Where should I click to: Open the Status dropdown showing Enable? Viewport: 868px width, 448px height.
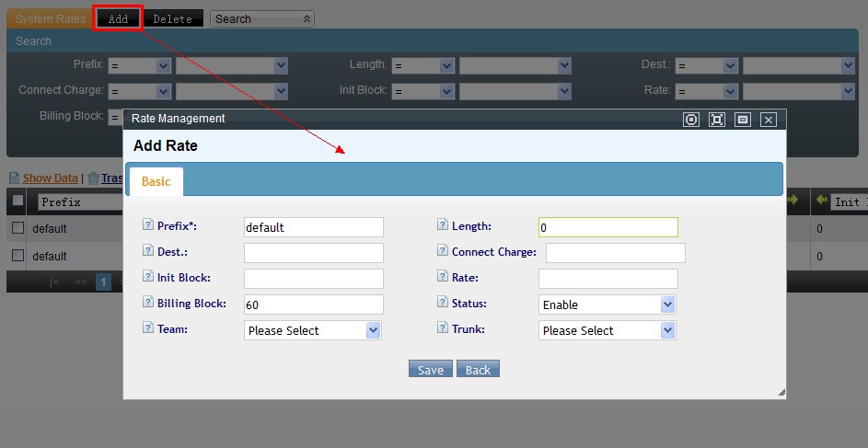pos(607,304)
